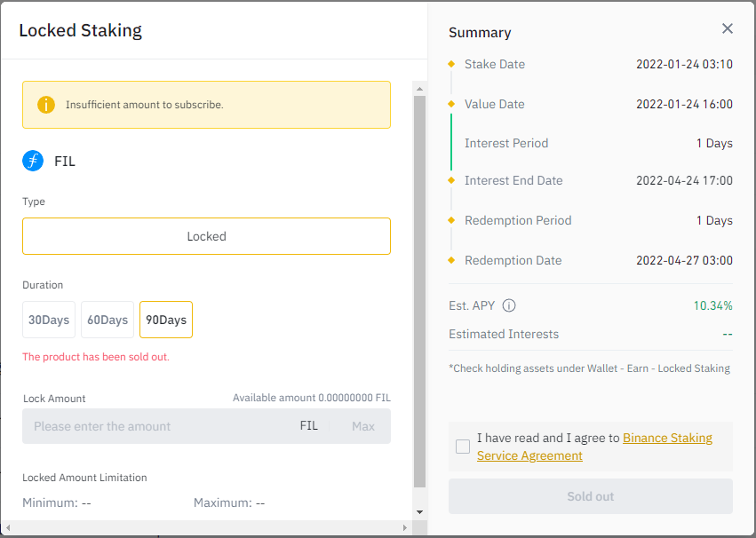
Task: Click the Redemption Period label
Action: point(518,220)
